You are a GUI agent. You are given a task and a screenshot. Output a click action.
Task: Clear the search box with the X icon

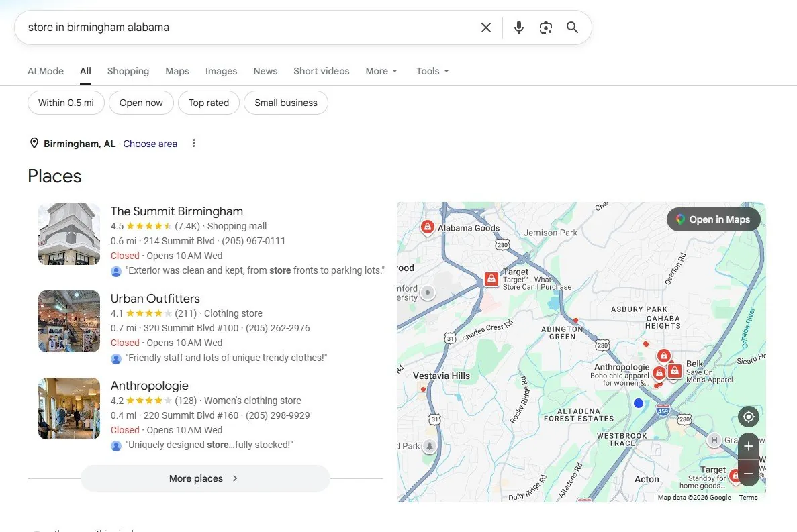(x=486, y=28)
